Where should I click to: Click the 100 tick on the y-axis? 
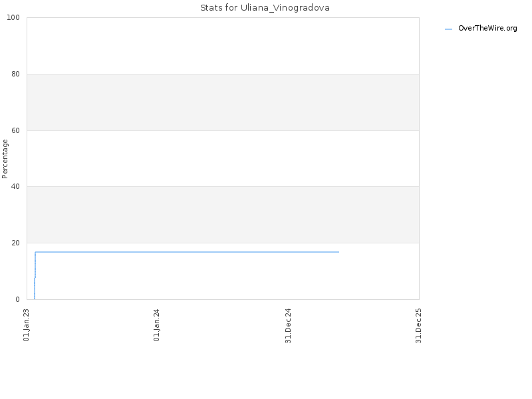click(13, 18)
